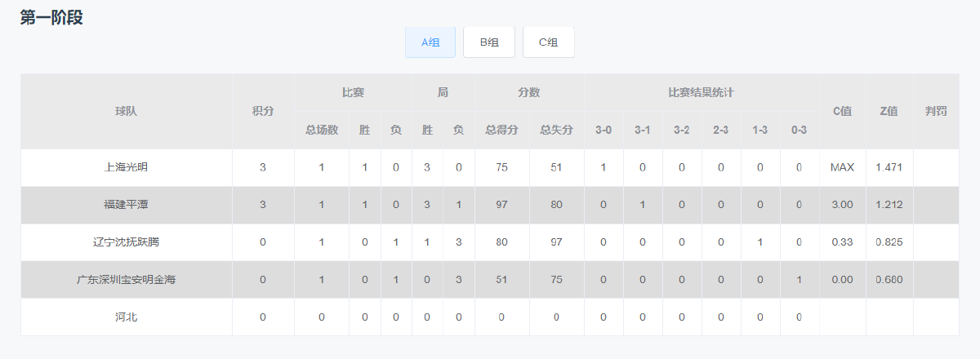Screen dimensions: 980x359
Task: Click the 比赛结果统计 header
Action: pos(702,93)
